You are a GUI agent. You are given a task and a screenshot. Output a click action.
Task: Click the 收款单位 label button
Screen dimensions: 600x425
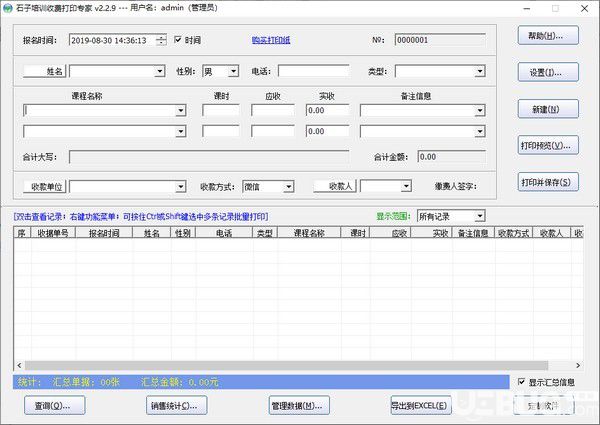[x=44, y=187]
